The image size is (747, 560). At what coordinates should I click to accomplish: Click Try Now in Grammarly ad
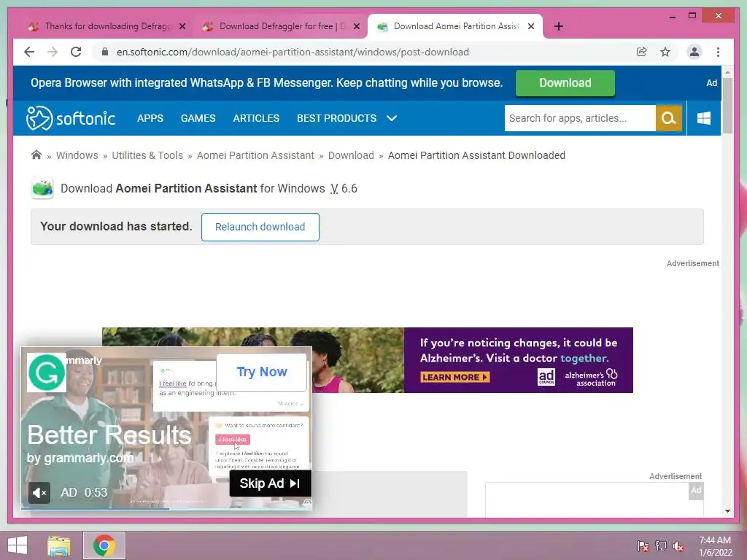click(x=262, y=372)
